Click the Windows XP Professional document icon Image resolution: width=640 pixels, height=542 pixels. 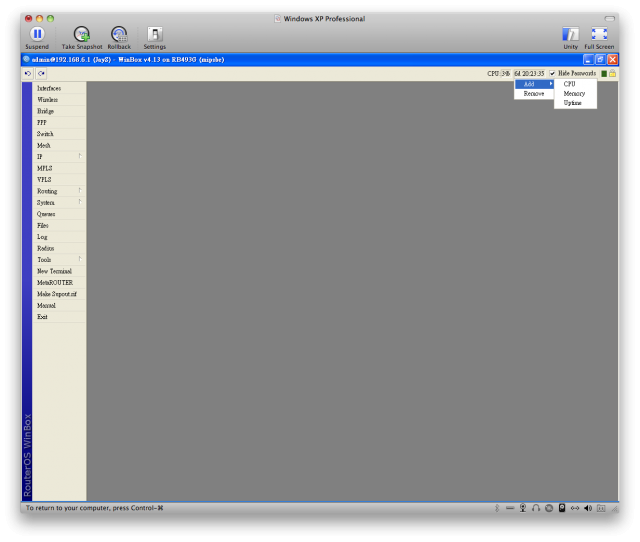point(278,18)
